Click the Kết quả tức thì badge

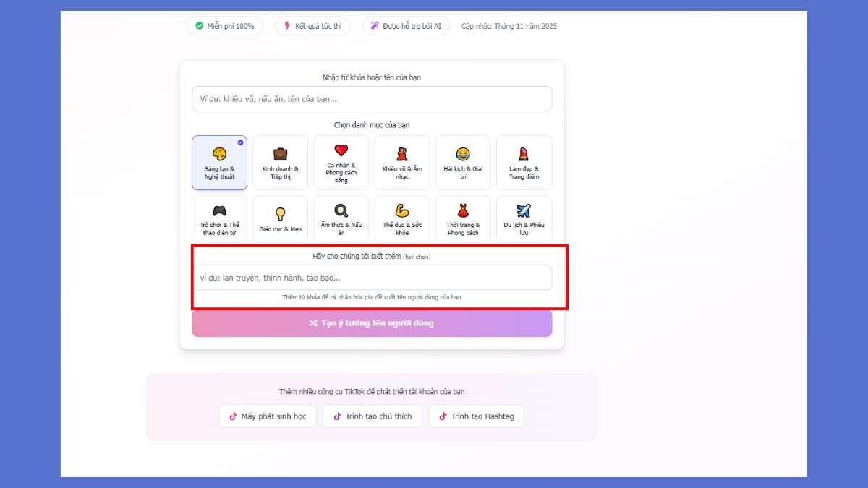312,26
